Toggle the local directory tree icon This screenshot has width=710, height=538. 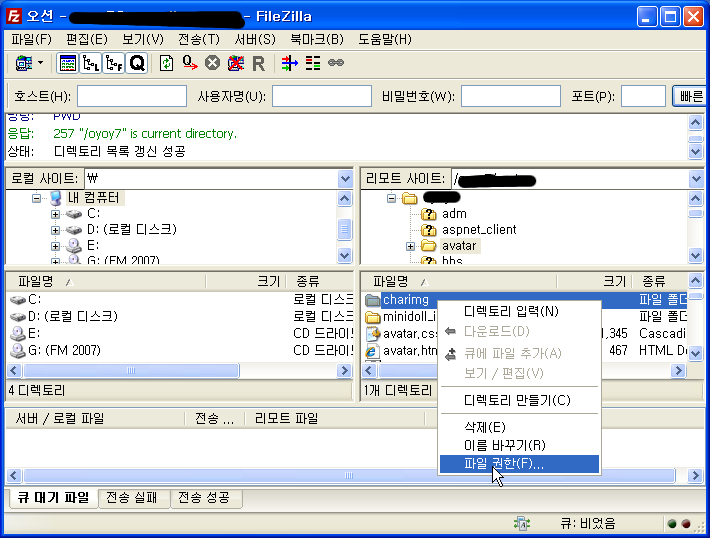point(91,63)
